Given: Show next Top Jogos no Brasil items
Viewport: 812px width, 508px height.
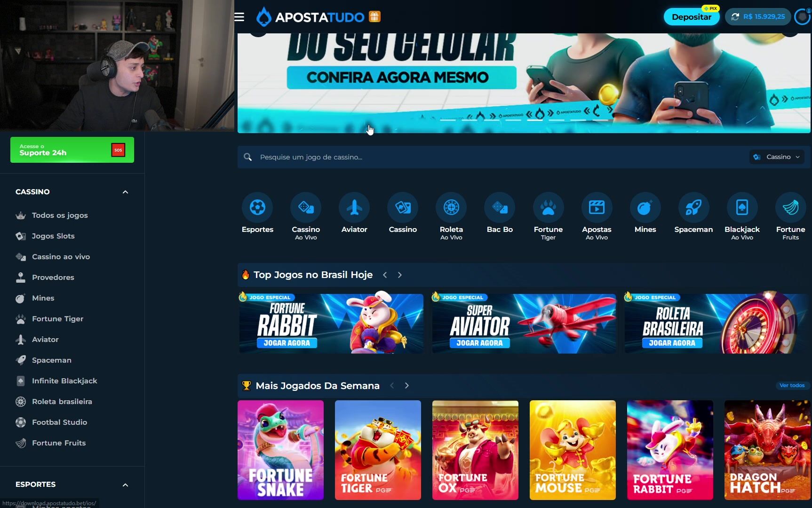Looking at the screenshot, I should click(x=400, y=275).
